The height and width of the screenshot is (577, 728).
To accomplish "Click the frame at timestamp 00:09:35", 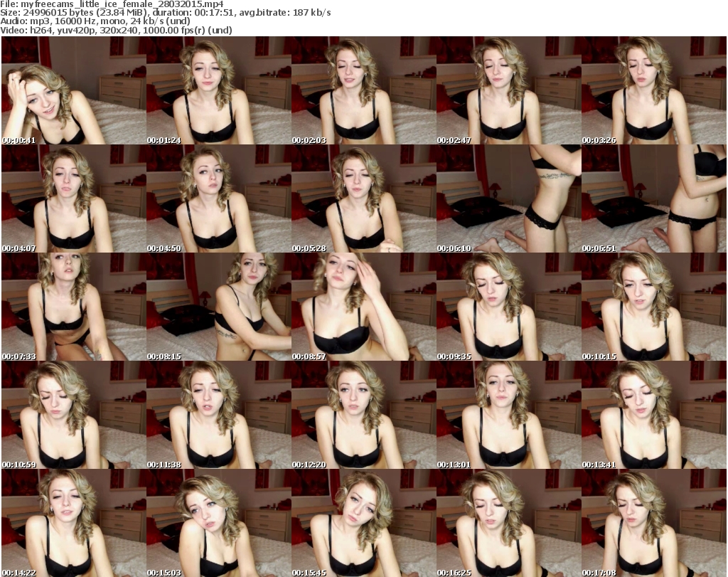I will [508, 307].
